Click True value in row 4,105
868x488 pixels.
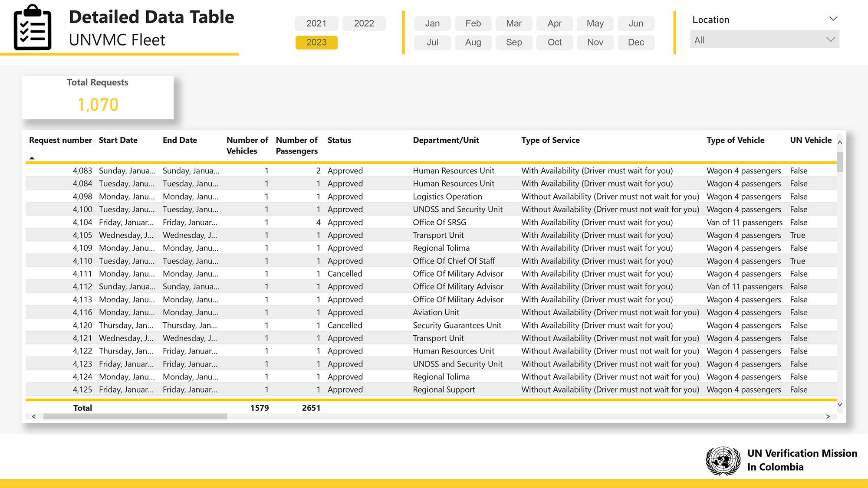point(798,235)
